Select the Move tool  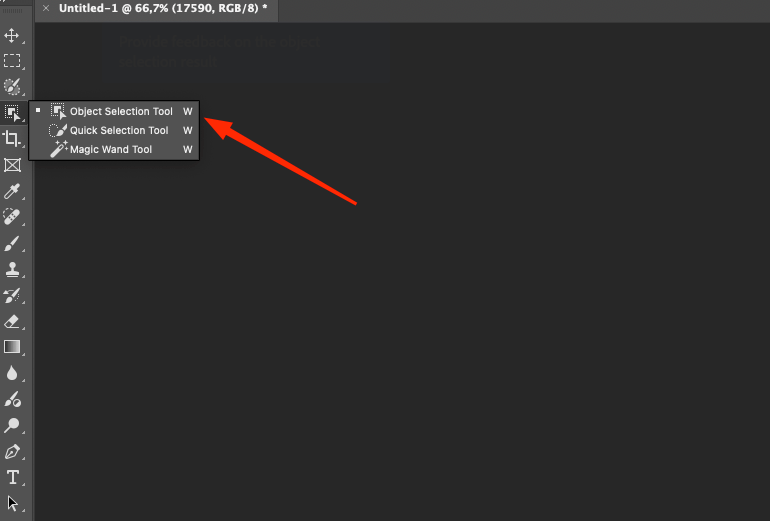(12, 35)
